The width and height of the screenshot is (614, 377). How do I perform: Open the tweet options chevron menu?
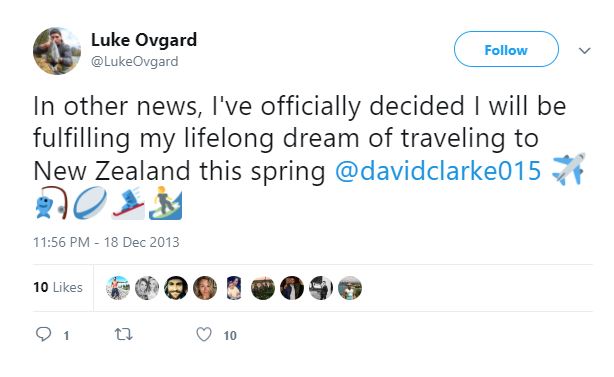(x=585, y=51)
